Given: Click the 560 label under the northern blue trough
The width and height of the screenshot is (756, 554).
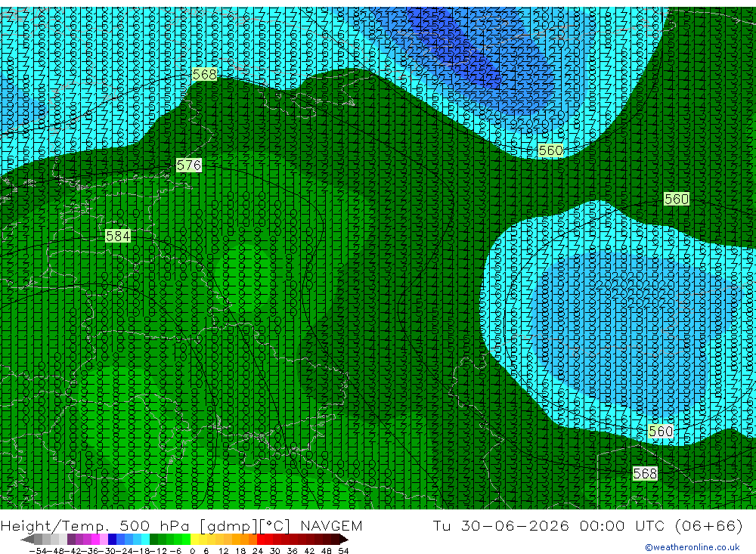Looking at the screenshot, I should (x=550, y=150).
